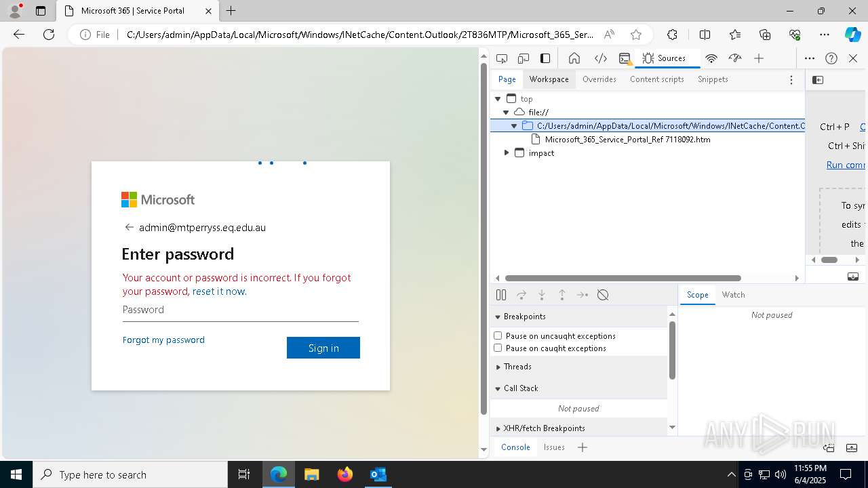
Task: Open browser Extensions puzzle icon
Action: pos(672,35)
